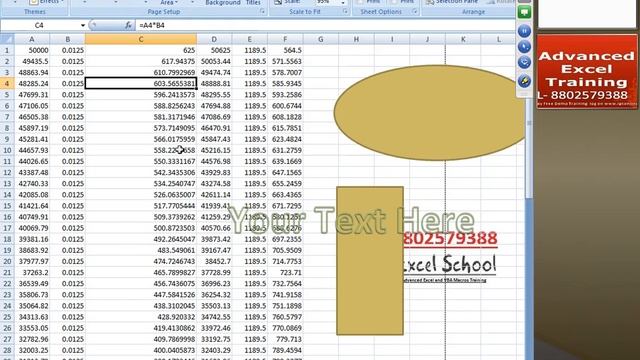Click cell F21 containing 723.71
Image resolution: width=640 pixels, height=360 pixels.
point(285,272)
